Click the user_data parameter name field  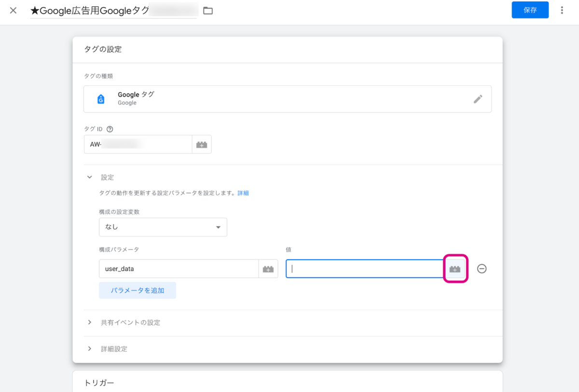click(179, 269)
